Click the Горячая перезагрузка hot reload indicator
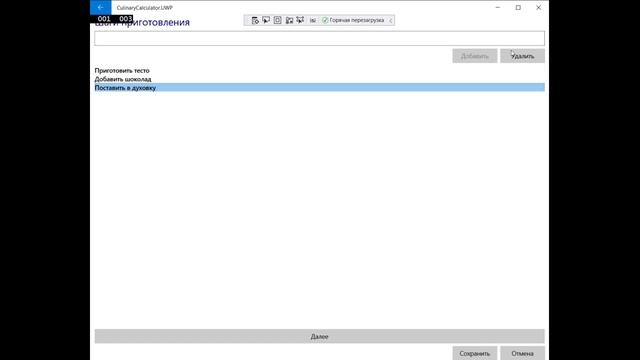 pos(353,20)
